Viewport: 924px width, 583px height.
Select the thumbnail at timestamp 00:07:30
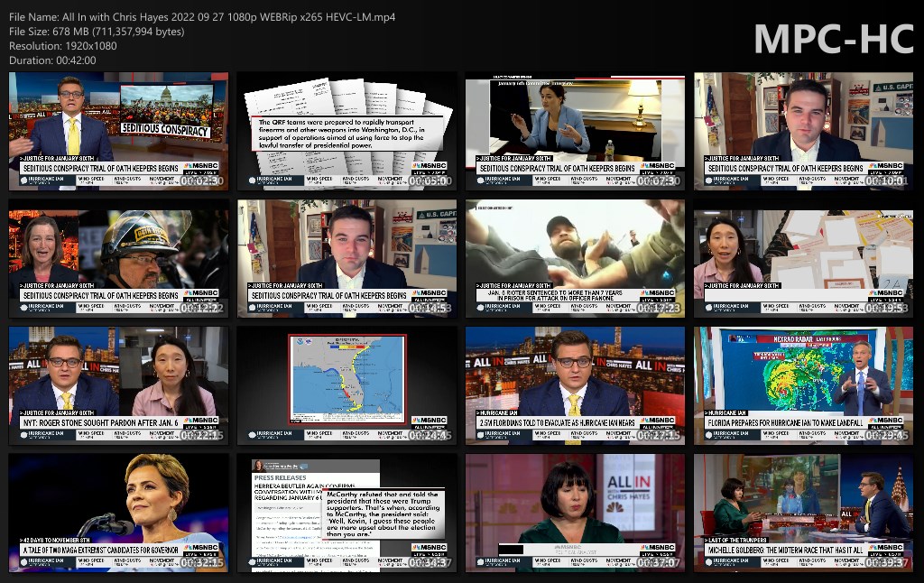pos(575,132)
